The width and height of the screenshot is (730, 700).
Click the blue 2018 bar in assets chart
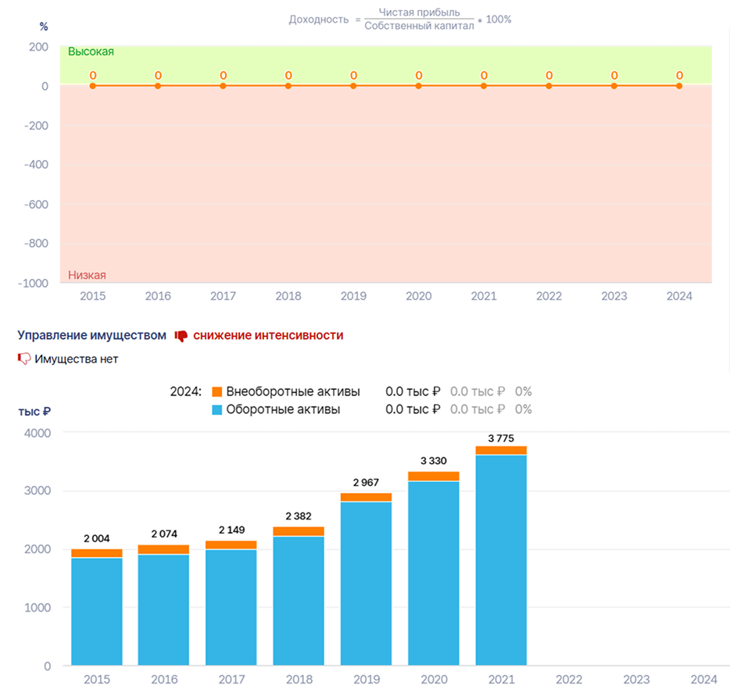[299, 602]
